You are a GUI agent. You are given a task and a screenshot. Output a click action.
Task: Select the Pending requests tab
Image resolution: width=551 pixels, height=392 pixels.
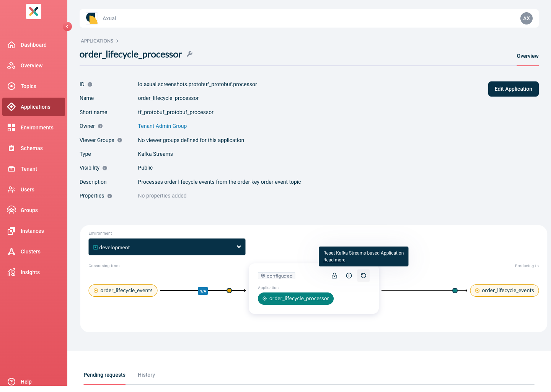click(104, 375)
